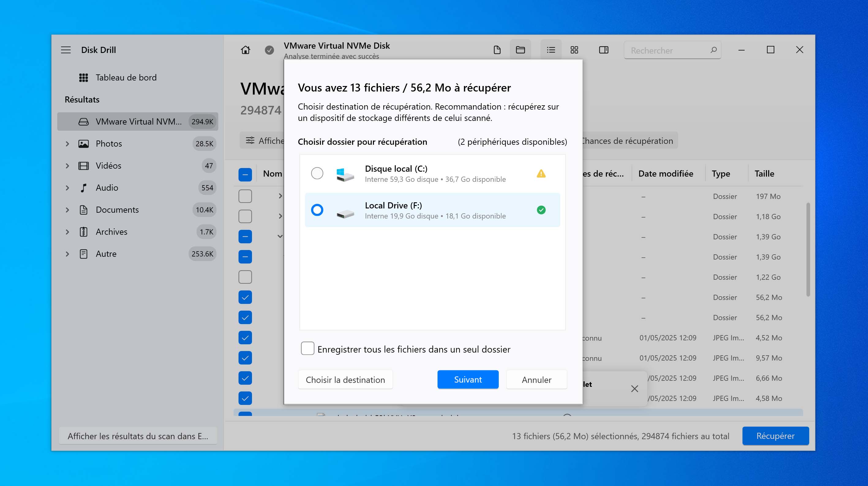
Task: Check the 1,22 Go Dossier row checkbox
Action: pos(245,277)
